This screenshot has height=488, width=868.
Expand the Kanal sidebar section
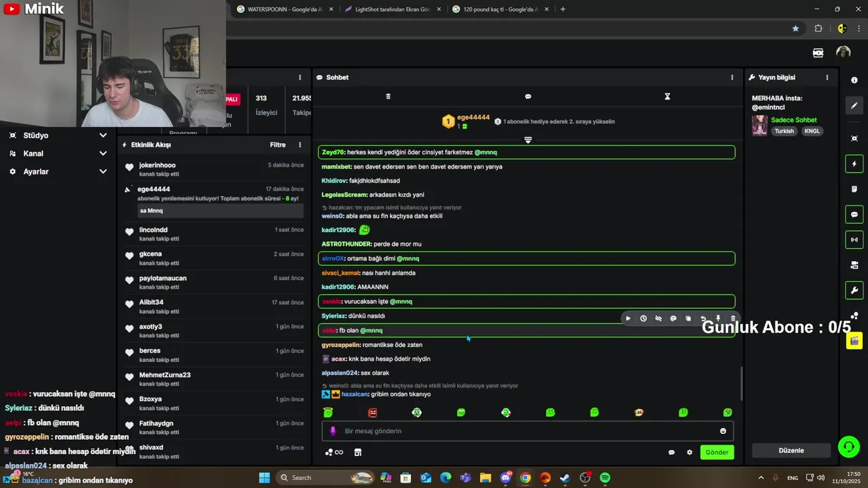point(103,154)
